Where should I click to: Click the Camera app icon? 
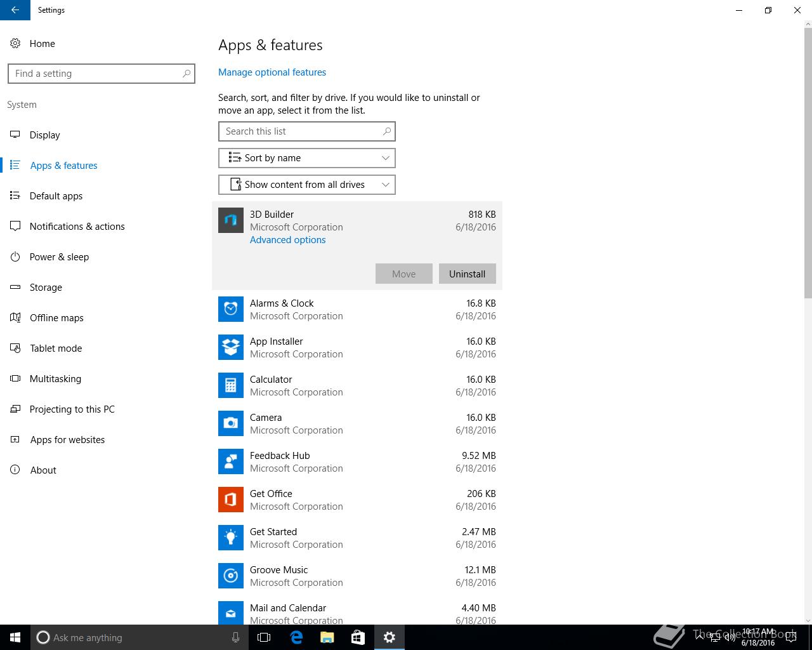[x=231, y=423]
